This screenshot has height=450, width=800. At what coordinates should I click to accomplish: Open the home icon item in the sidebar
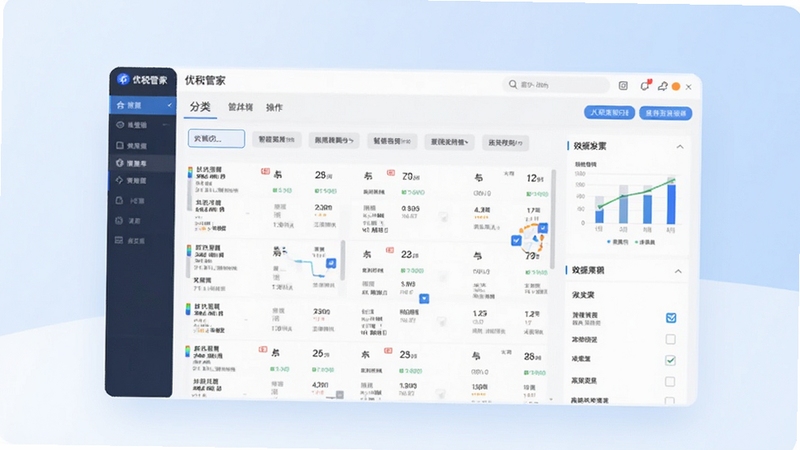(x=143, y=105)
